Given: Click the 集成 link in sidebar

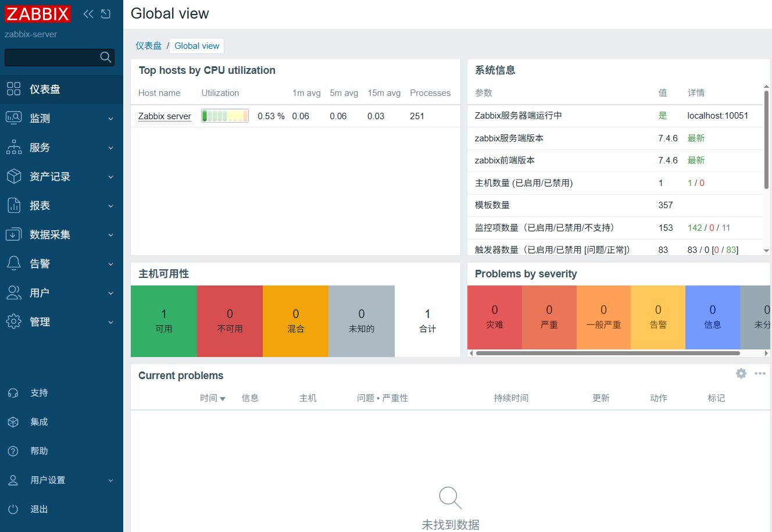Looking at the screenshot, I should coord(39,422).
